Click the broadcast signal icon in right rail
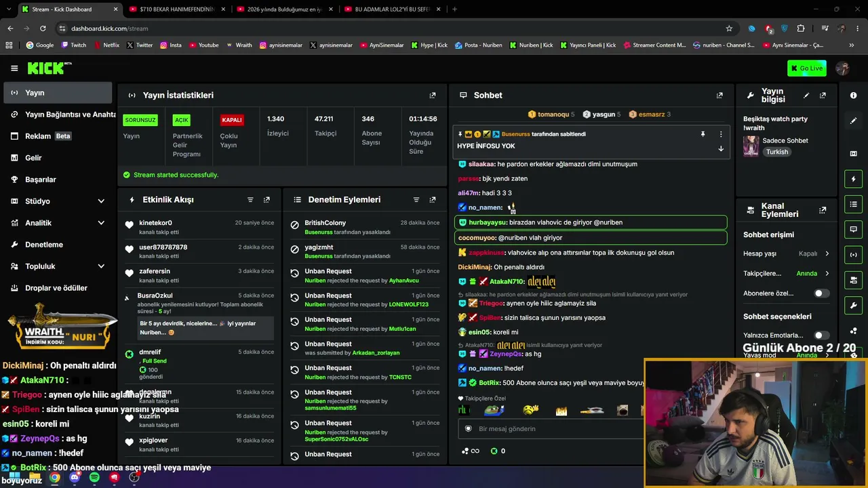The height and width of the screenshot is (488, 868). [x=854, y=255]
